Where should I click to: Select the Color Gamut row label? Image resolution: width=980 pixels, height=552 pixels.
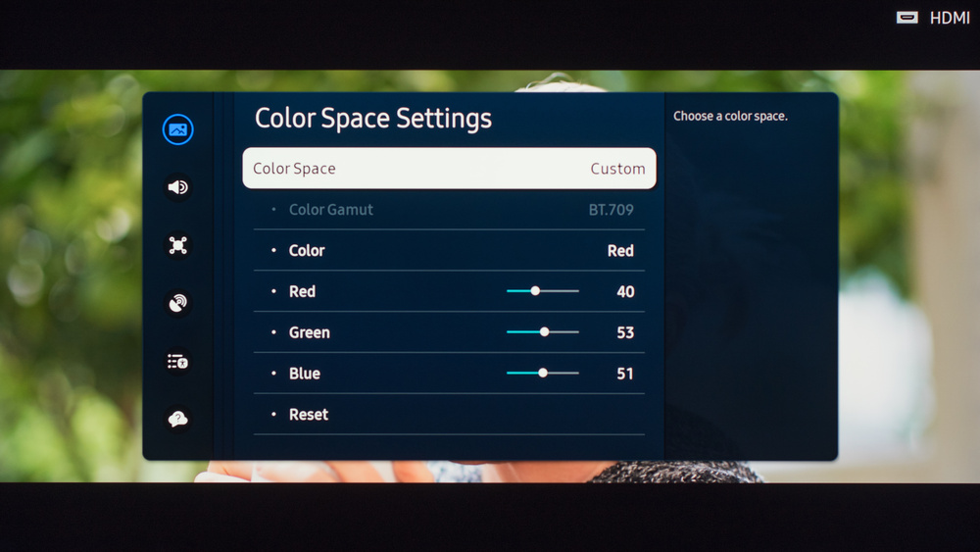coord(330,210)
